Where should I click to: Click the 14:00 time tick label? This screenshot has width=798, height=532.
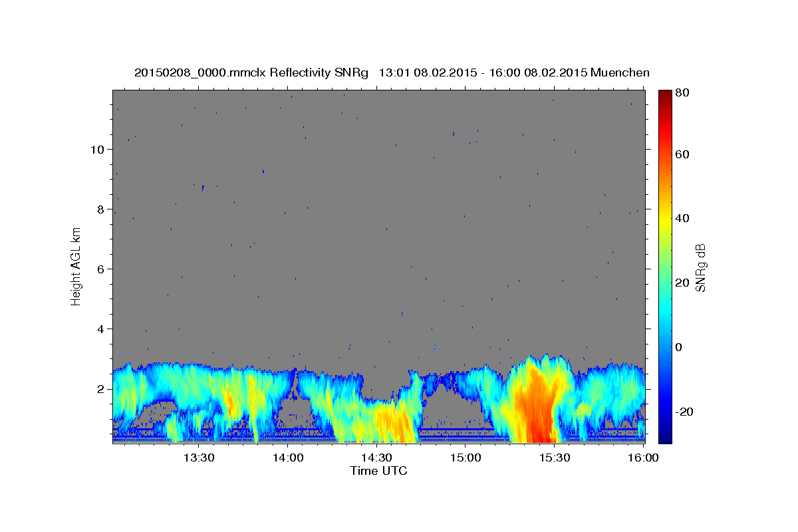287,458
